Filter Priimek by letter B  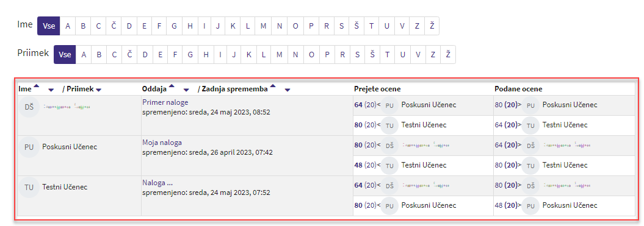click(x=99, y=55)
